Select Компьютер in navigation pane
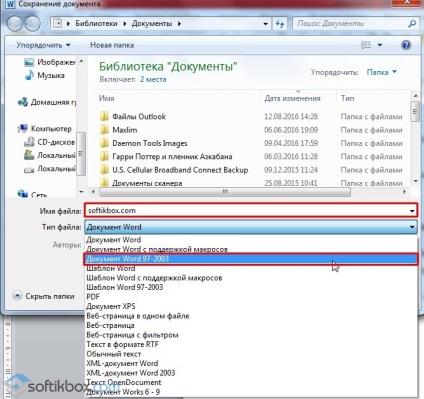The height and width of the screenshot is (399, 424). pos(45,129)
